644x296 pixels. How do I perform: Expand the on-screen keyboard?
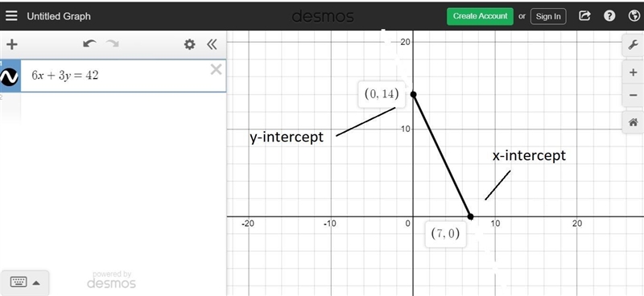25,282
